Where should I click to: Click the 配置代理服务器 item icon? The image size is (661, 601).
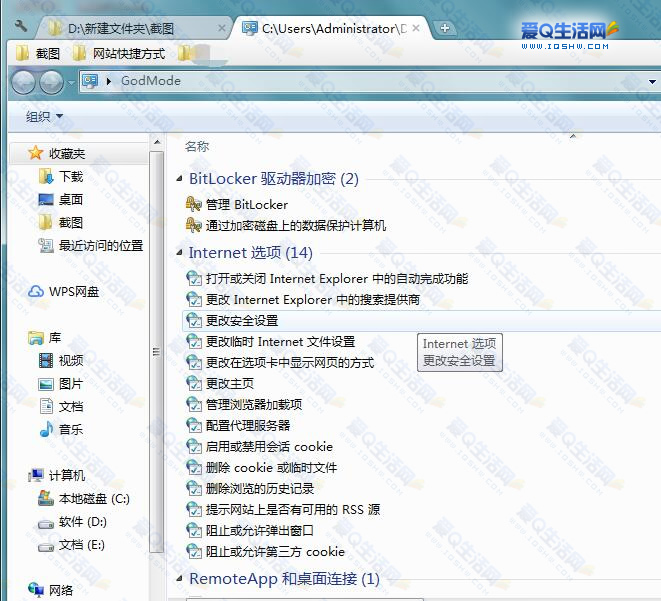[x=193, y=425]
